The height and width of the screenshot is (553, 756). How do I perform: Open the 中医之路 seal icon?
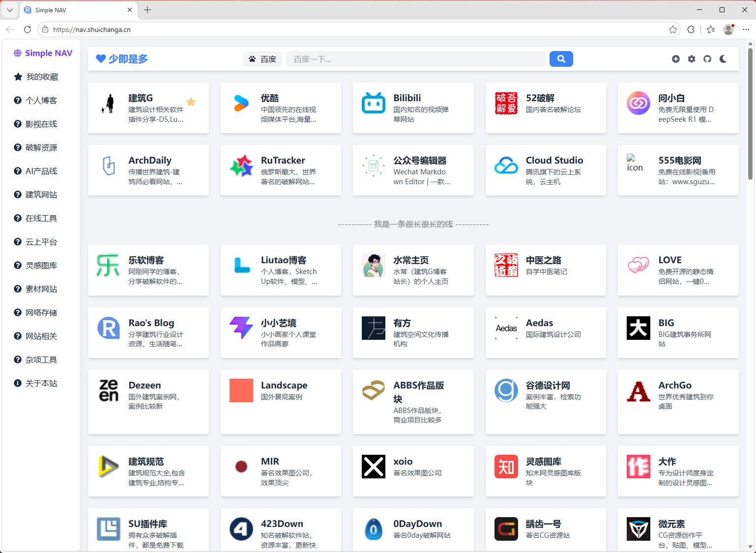tap(506, 265)
